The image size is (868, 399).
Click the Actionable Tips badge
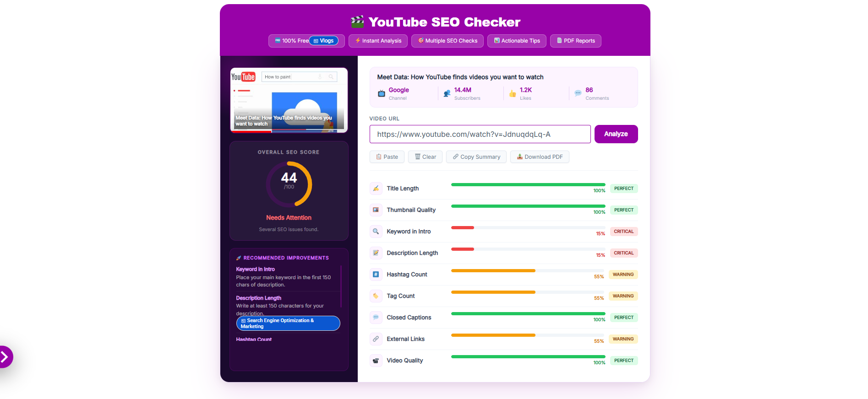pyautogui.click(x=517, y=41)
